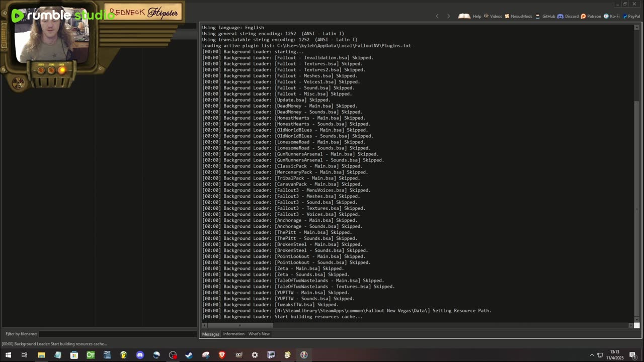This screenshot has width=644, height=362.
Task: Launch the green OT app on taskbar
Action: [x=91, y=355]
